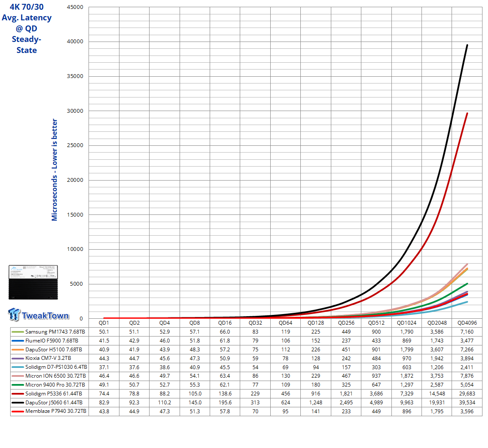Click the QD256 column header
Viewport: 488px width, 448px height.
pyautogui.click(x=346, y=323)
